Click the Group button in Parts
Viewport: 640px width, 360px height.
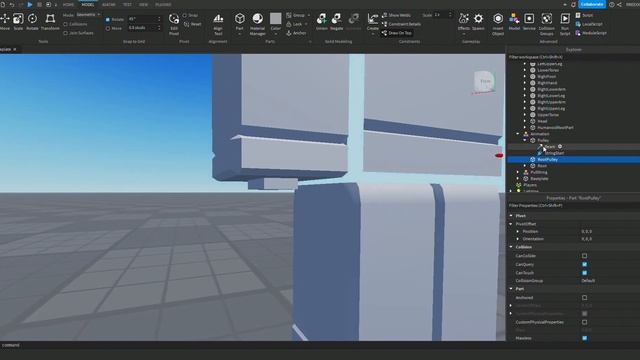point(296,15)
